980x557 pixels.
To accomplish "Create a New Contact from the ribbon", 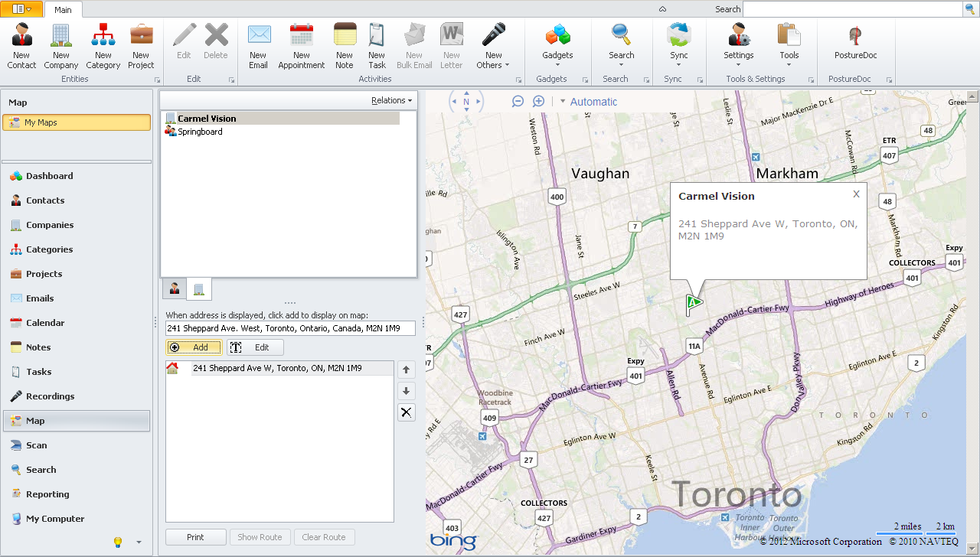I will (x=21, y=46).
